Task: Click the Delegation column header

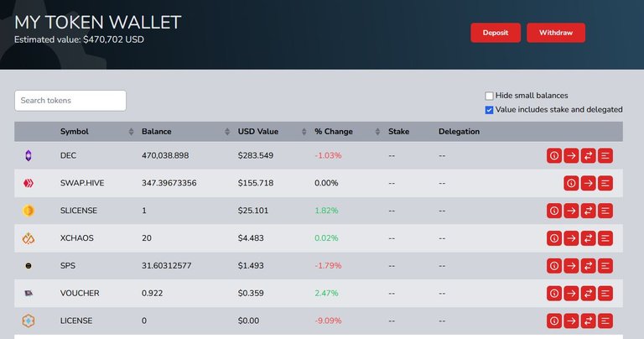Action: (459, 132)
